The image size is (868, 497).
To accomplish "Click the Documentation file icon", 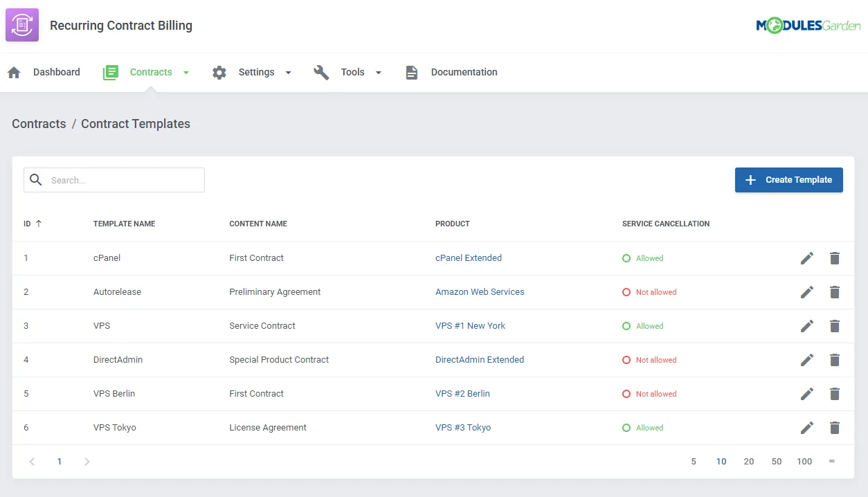I will click(x=412, y=72).
